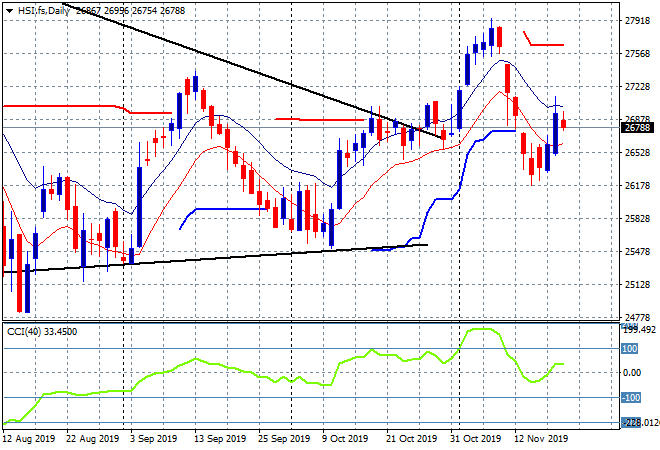Click the 12 Nov 2019 date label

541,439
